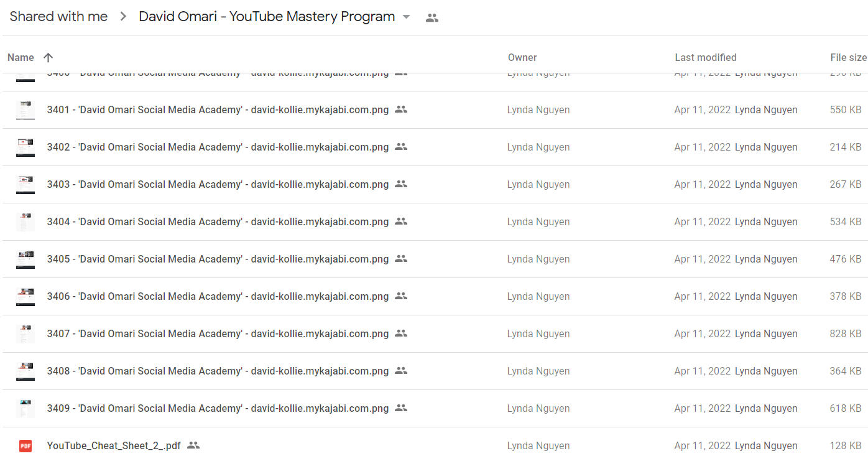Select the file named 3406 - 'David Omari Social Media Academy'
This screenshot has height=456, width=868.
click(218, 296)
